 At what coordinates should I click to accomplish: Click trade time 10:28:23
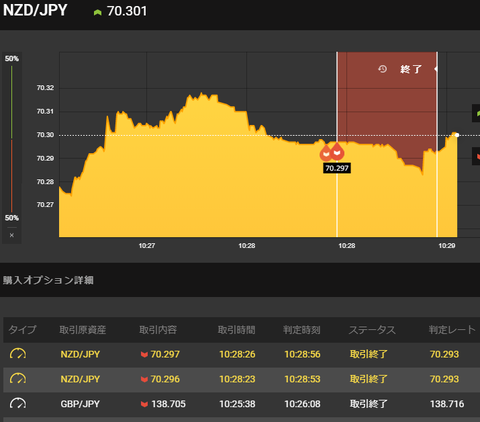pyautogui.click(x=237, y=379)
